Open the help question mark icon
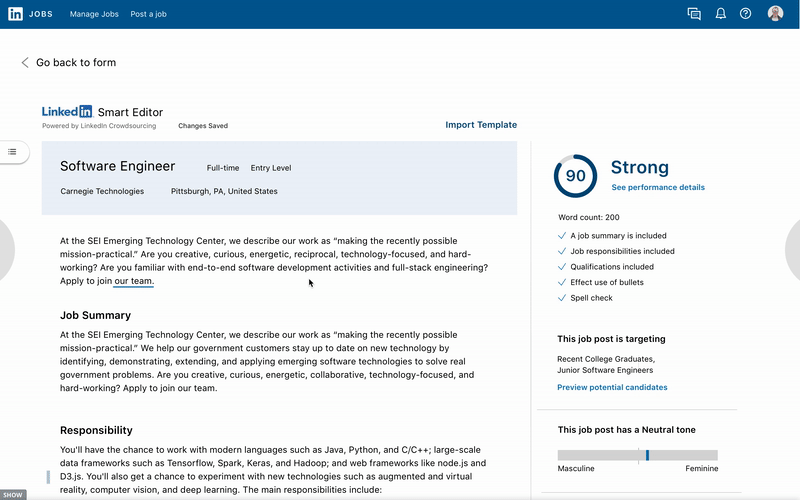This screenshot has width=800, height=500. click(x=745, y=14)
